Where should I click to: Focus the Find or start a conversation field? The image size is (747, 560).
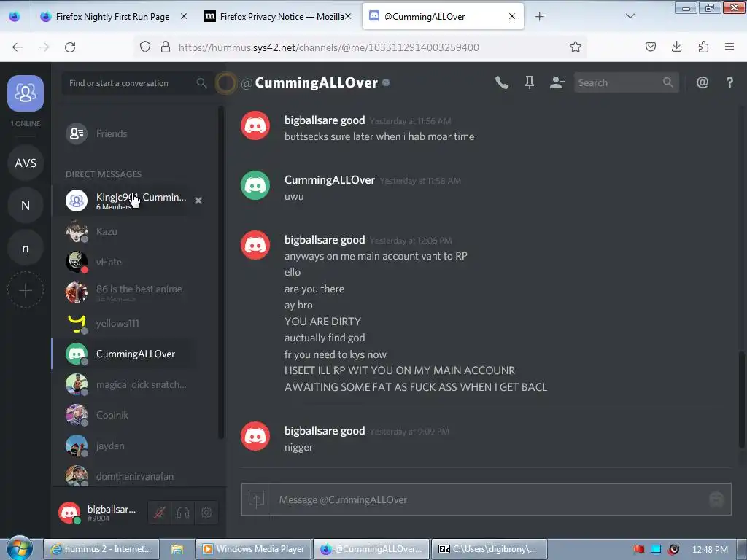[x=138, y=83]
